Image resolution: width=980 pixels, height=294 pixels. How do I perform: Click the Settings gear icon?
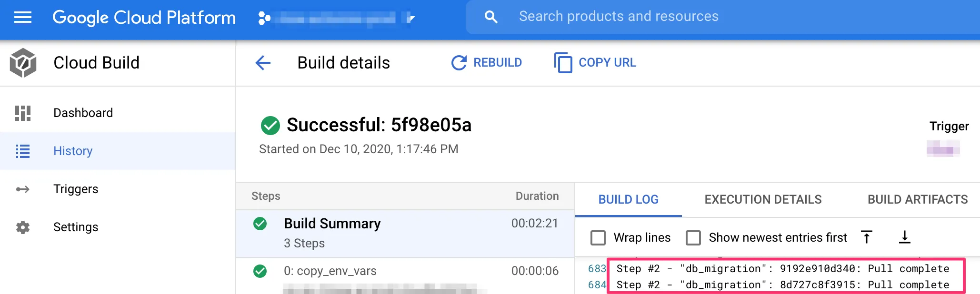[22, 227]
